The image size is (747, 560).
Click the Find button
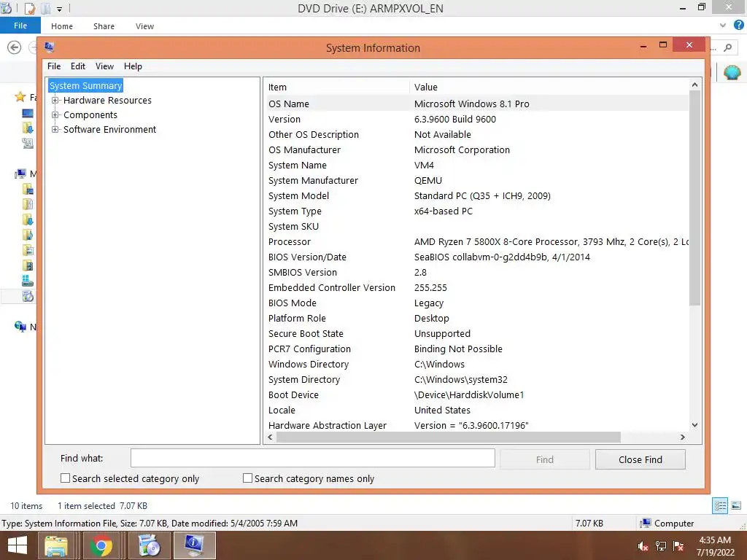click(x=544, y=459)
